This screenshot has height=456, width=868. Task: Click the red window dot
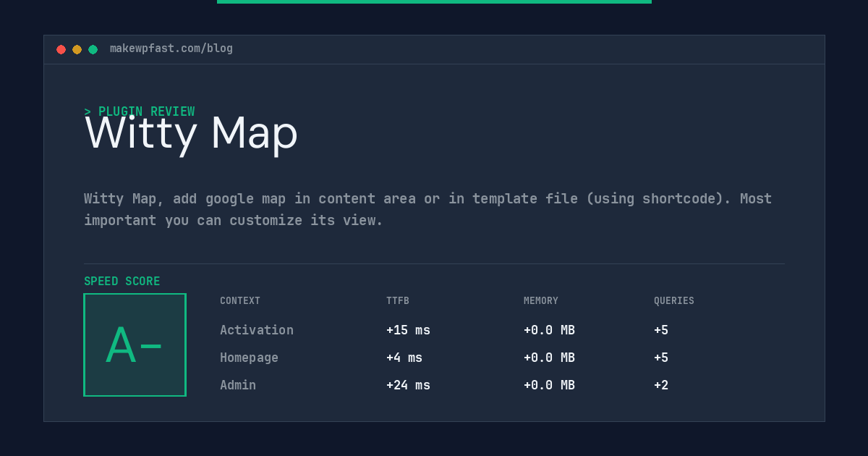(x=61, y=49)
